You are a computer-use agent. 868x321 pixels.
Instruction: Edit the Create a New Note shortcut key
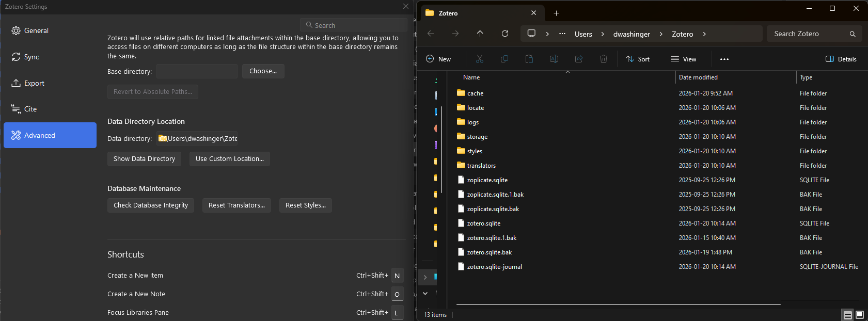tap(397, 294)
